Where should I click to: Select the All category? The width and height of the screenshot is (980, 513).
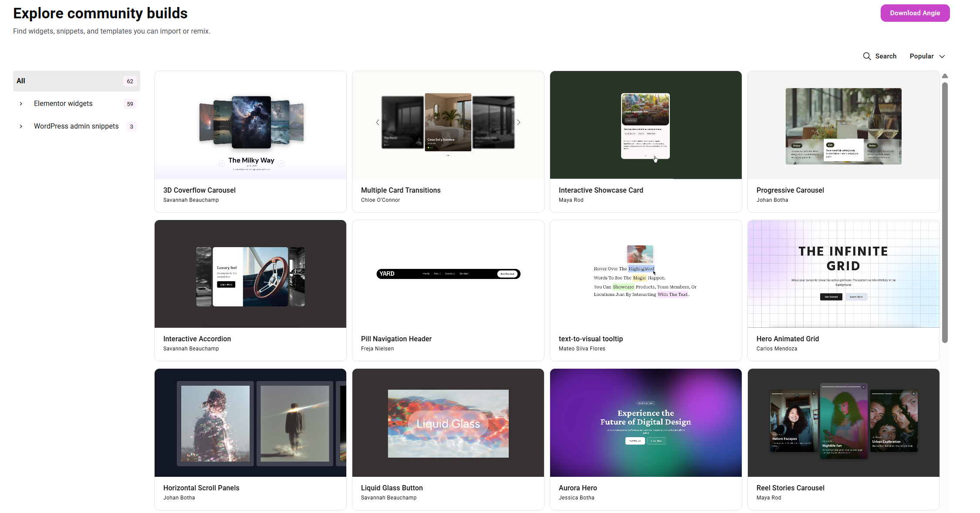pos(77,81)
